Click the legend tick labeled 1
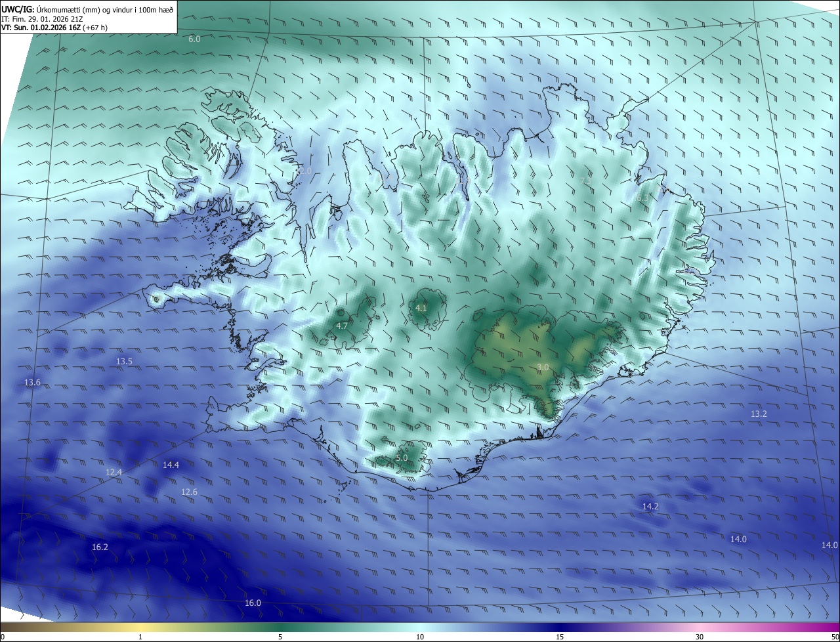 (x=140, y=637)
